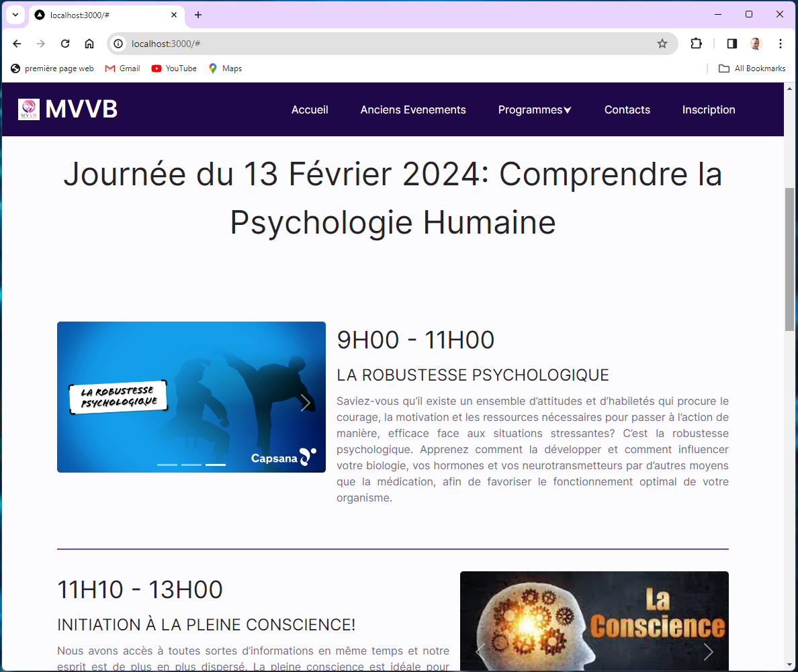798x672 pixels.
Task: Go to browser home page icon
Action: [89, 44]
